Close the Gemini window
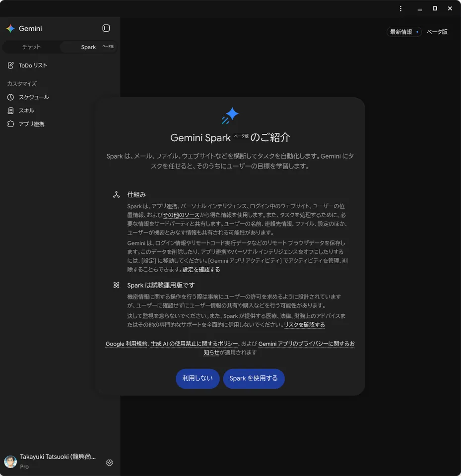The image size is (461, 476). tap(450, 8)
